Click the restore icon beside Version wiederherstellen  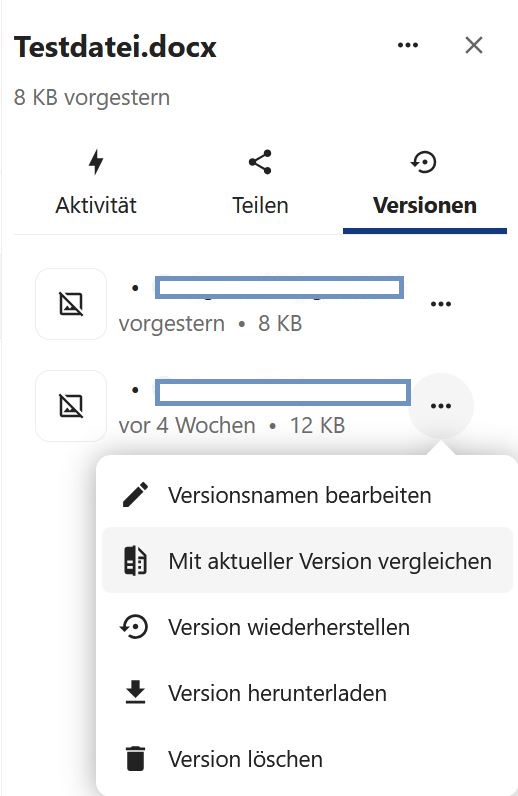coord(135,627)
